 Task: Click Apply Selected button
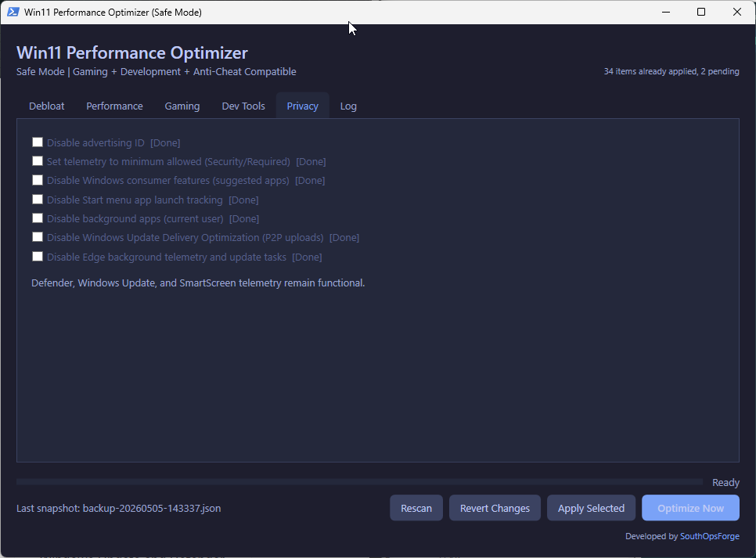591,508
